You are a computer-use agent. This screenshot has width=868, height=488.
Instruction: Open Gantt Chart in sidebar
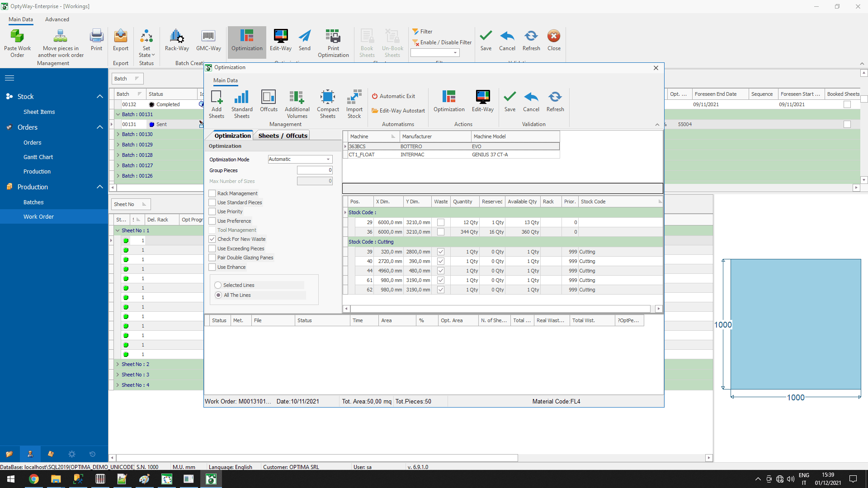click(38, 157)
